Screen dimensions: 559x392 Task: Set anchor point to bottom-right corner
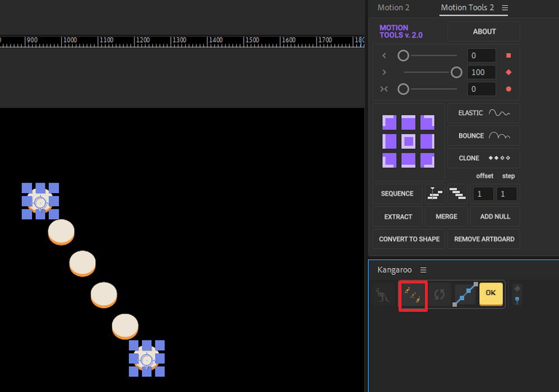click(x=427, y=160)
